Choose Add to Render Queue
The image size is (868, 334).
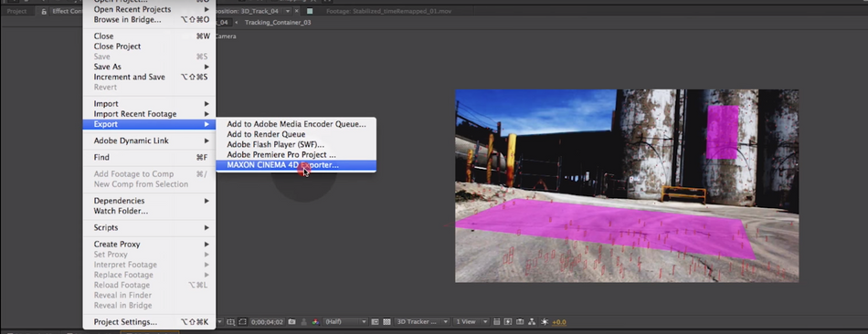tap(296, 134)
